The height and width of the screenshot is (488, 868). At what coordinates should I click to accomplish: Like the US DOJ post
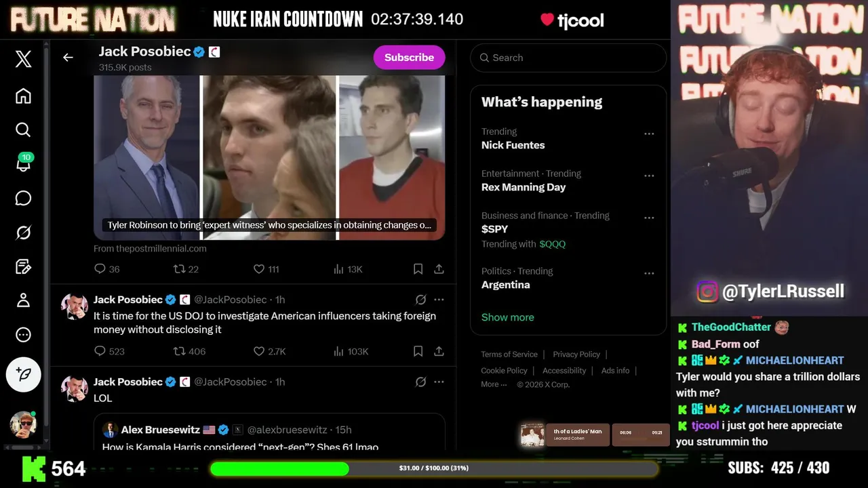point(269,351)
